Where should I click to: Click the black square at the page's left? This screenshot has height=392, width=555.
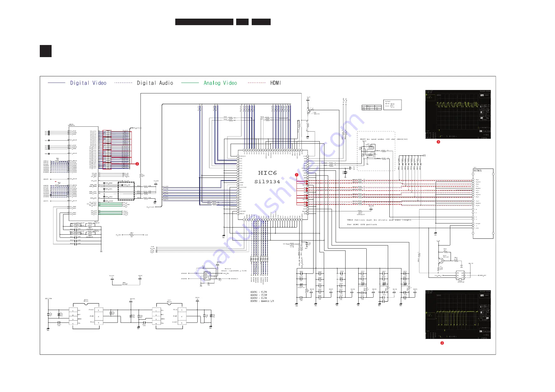46,51
